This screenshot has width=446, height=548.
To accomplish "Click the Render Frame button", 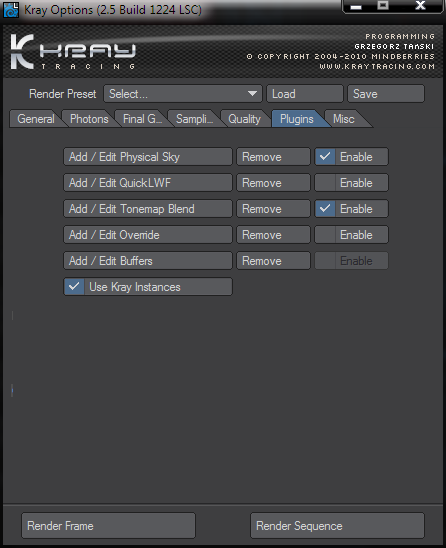I will [108, 526].
